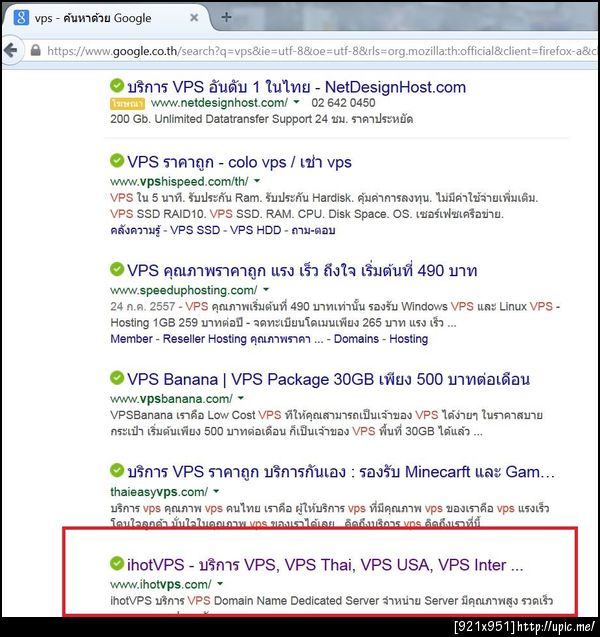Click green checkmark beside NetDesignHost result

[117, 86]
